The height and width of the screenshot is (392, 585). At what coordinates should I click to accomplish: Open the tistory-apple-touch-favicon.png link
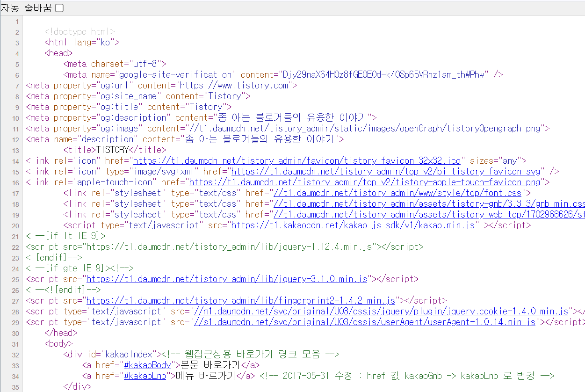tap(365, 182)
